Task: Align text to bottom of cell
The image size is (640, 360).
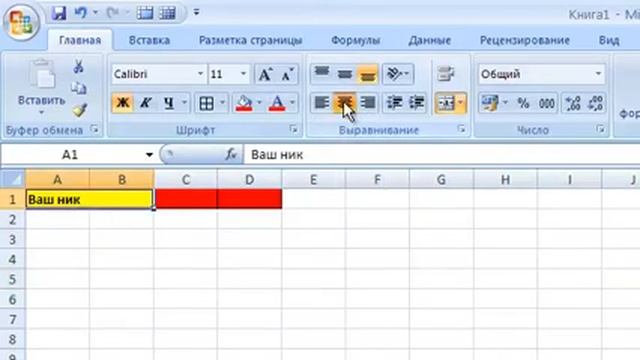Action: tap(367, 74)
